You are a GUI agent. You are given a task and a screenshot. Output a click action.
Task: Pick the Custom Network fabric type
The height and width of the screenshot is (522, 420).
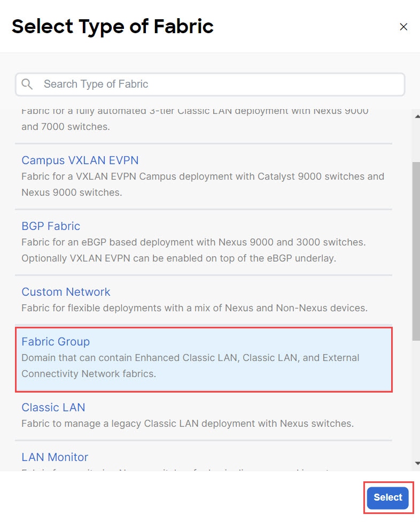(66, 291)
